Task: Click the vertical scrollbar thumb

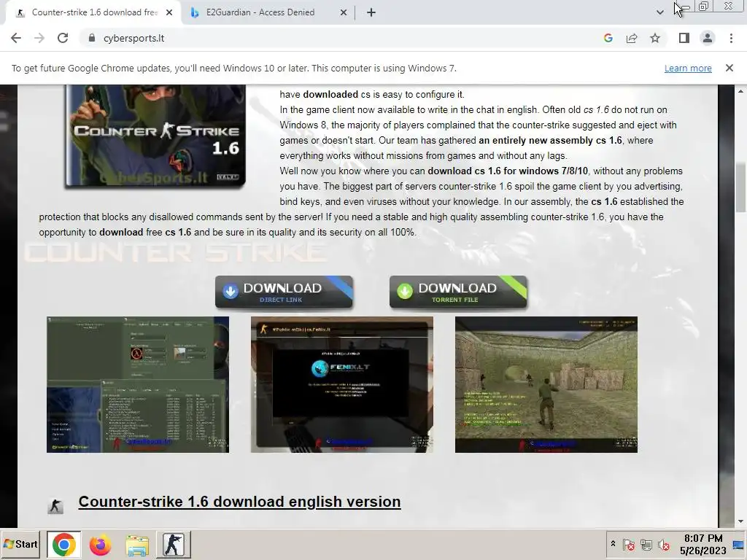Action: click(740, 187)
